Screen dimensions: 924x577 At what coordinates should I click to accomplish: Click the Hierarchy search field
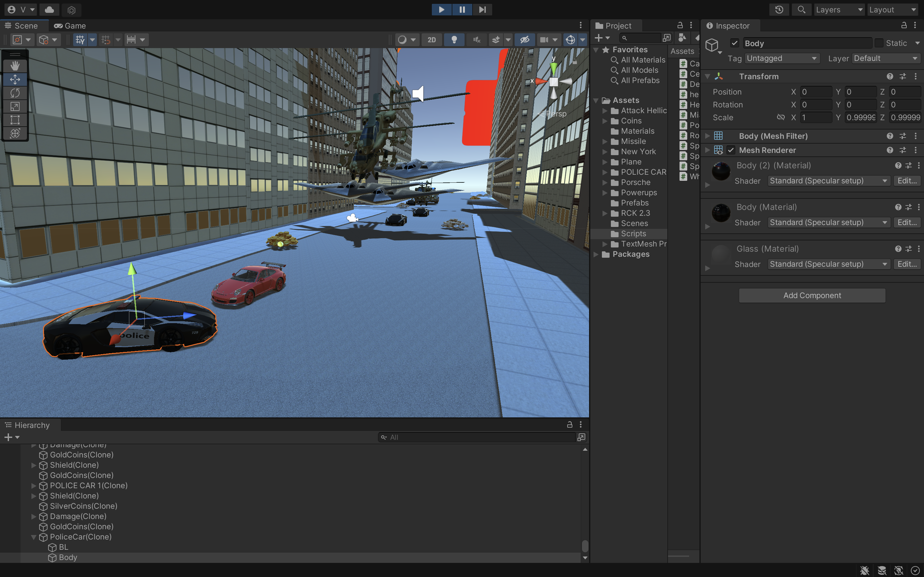[477, 437]
